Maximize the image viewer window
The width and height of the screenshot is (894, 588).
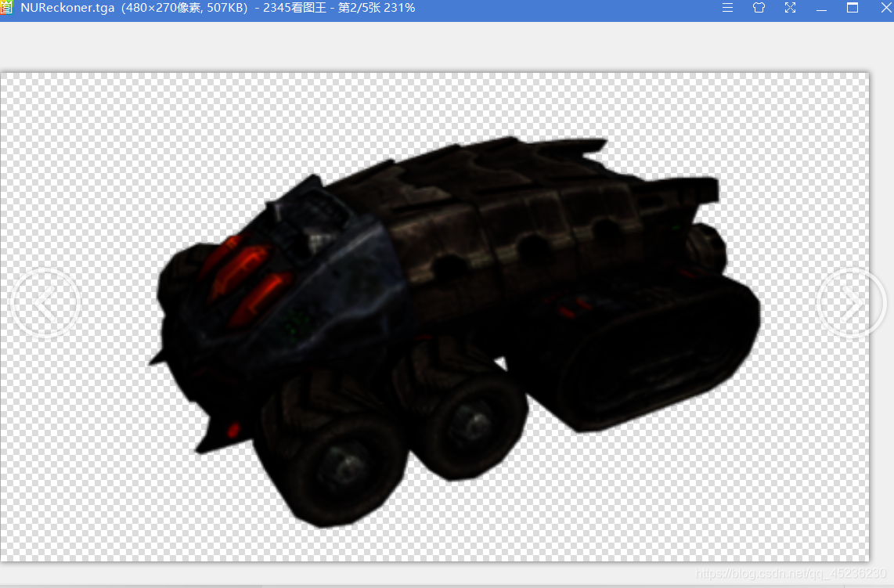(x=853, y=7)
